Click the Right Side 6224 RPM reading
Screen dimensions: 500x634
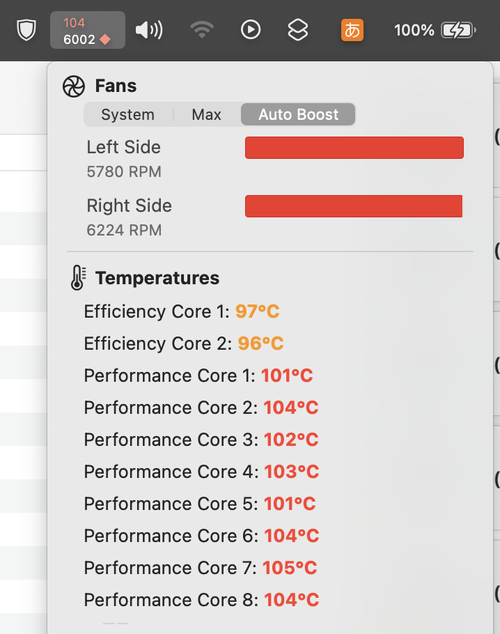[124, 230]
